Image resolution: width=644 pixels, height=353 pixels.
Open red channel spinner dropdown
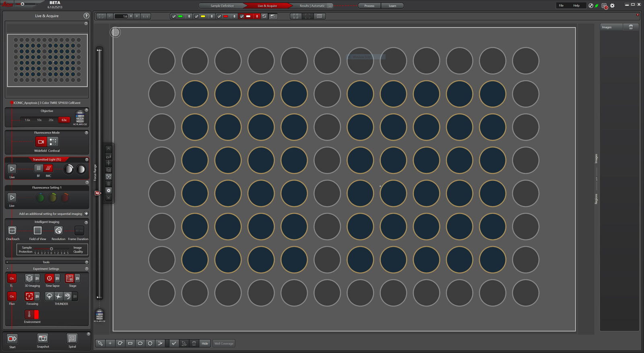click(x=234, y=16)
